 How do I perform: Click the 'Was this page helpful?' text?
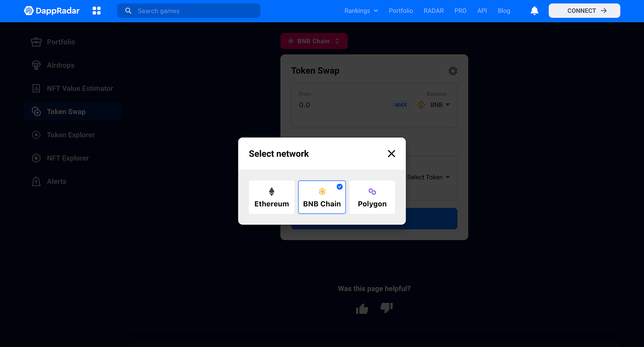pos(374,289)
